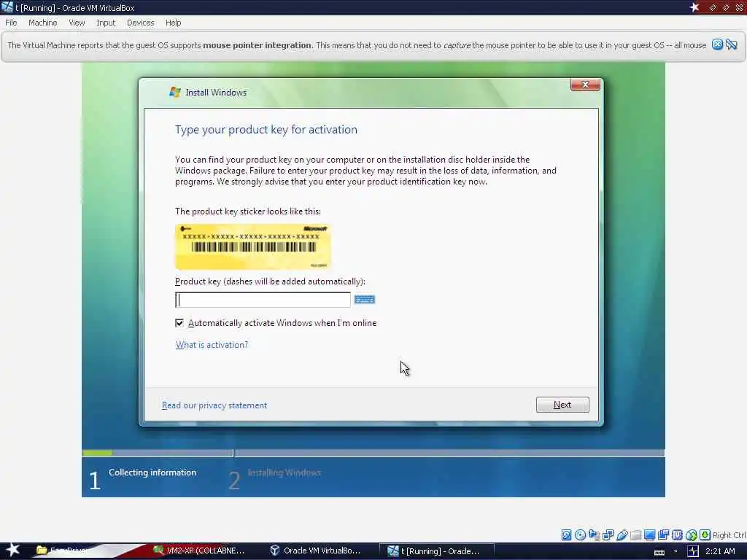This screenshot has height=560, width=747.
Task: Click the USB devices status icon
Action: pyautogui.click(x=622, y=534)
